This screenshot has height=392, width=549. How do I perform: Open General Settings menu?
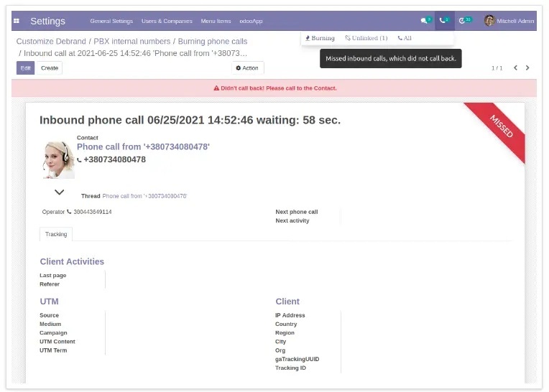coord(111,22)
